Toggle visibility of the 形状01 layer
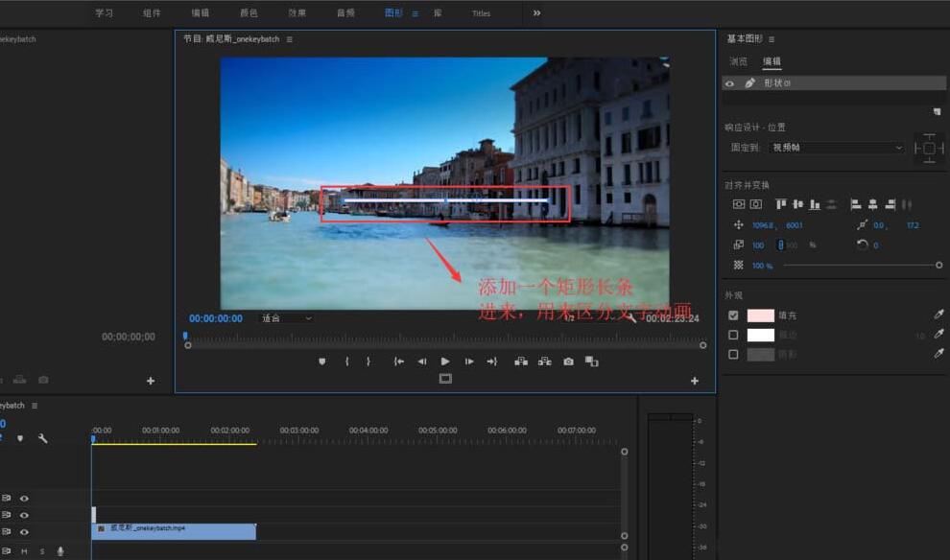The width and height of the screenshot is (950, 560). pyautogui.click(x=730, y=83)
